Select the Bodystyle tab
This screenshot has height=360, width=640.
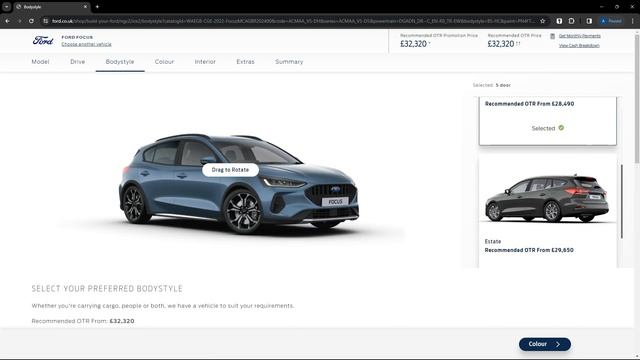point(120,62)
